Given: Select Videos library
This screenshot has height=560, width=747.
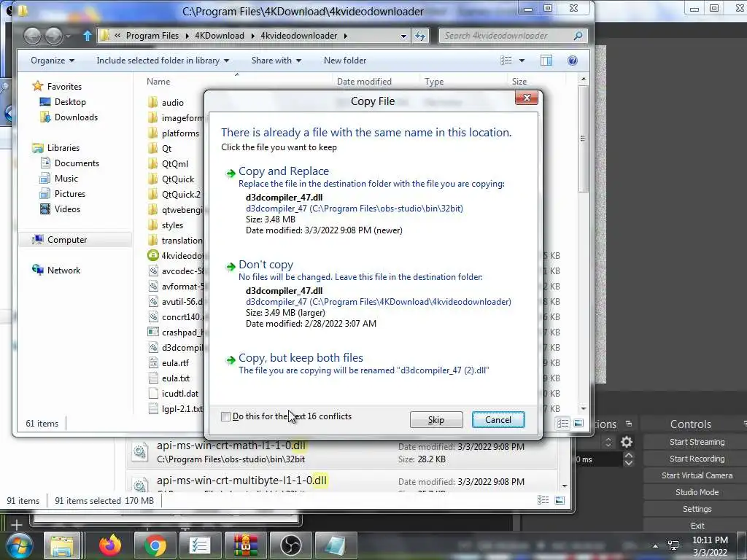Looking at the screenshot, I should pyautogui.click(x=67, y=209).
